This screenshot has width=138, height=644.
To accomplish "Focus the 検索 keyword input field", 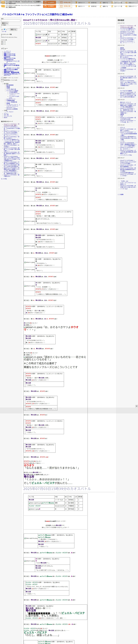I will click(11, 21).
